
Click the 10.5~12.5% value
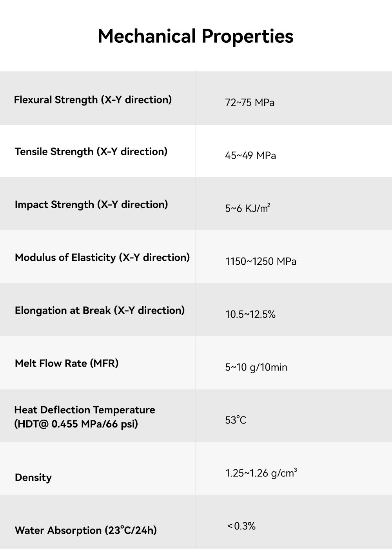(250, 314)
